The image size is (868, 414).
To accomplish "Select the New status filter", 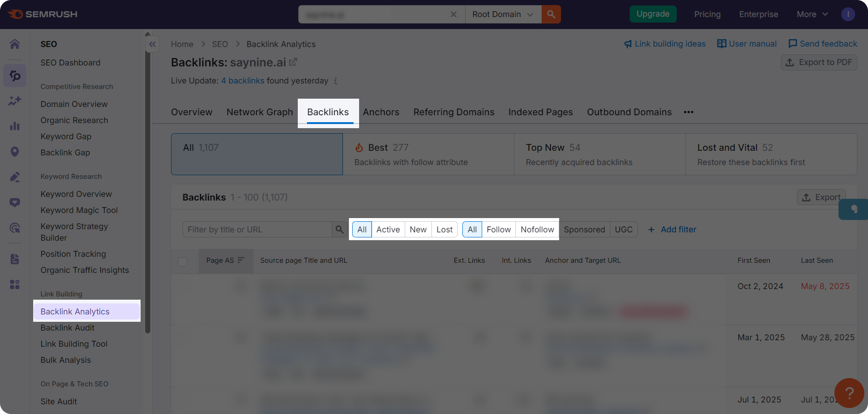I will (x=418, y=230).
